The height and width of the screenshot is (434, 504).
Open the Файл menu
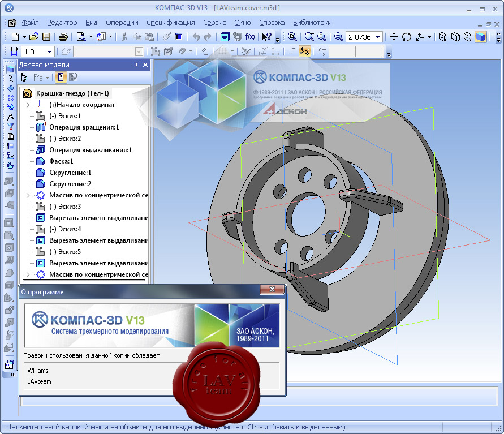30,23
